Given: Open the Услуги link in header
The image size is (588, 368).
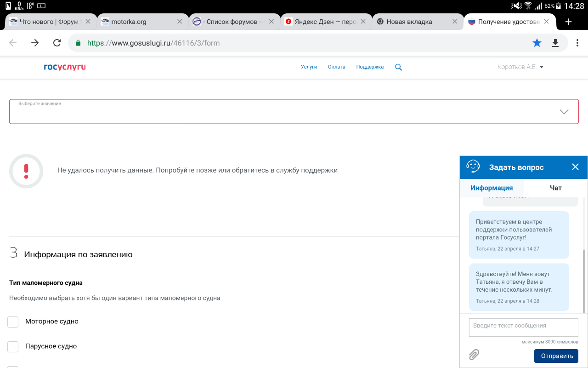Looking at the screenshot, I should click(x=309, y=67).
